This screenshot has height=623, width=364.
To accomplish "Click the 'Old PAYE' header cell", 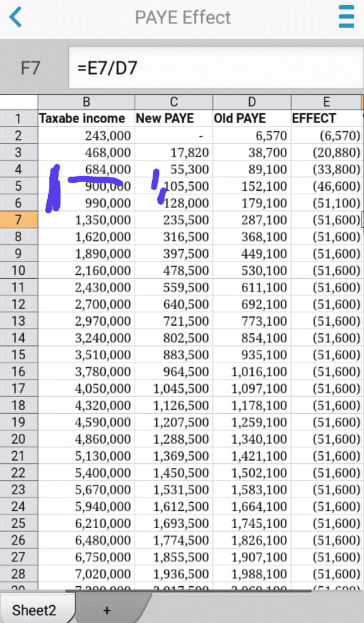I will point(251,118).
